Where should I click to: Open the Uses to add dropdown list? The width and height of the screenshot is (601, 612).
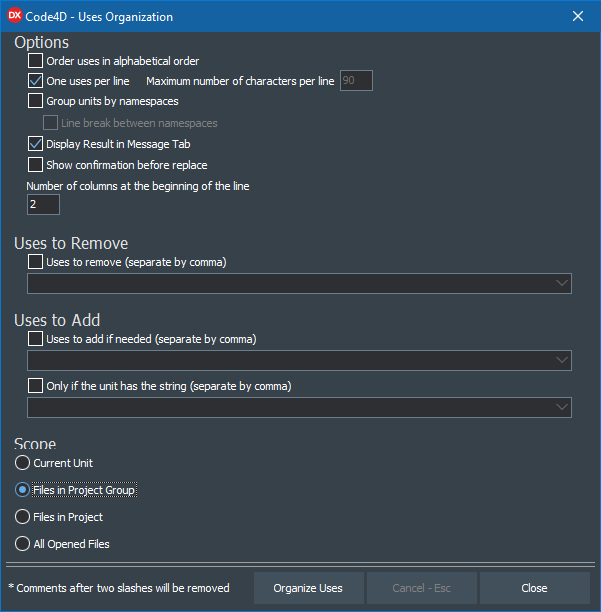click(x=561, y=360)
